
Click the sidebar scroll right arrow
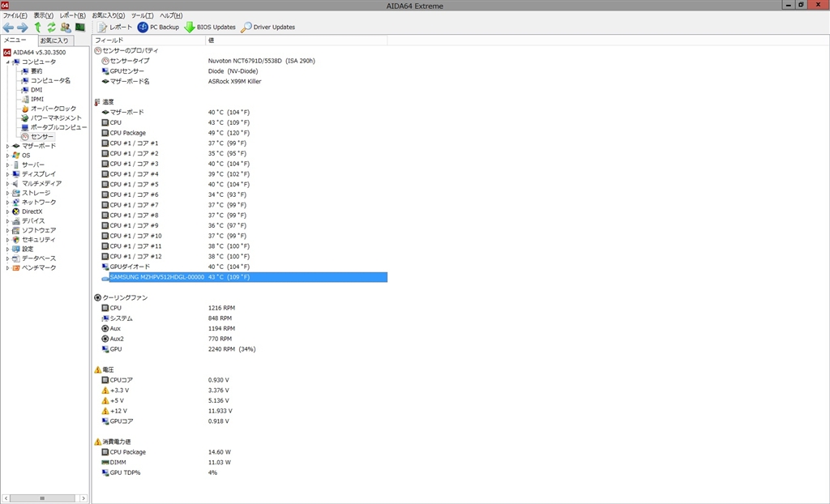coord(83,498)
